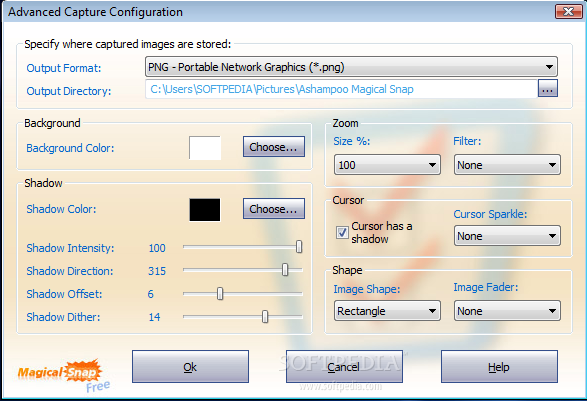Screen dimensions: 587x401
Task: Click the Shadow Intensity value 100
Action: click(157, 248)
